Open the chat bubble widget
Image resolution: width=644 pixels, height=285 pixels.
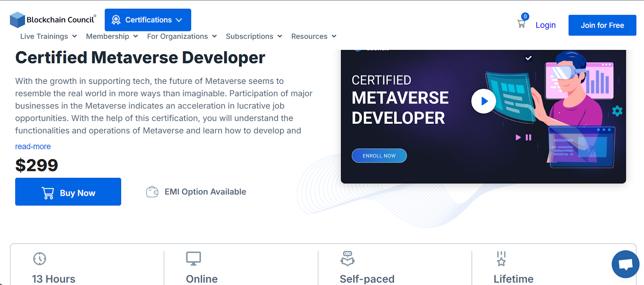click(x=625, y=264)
